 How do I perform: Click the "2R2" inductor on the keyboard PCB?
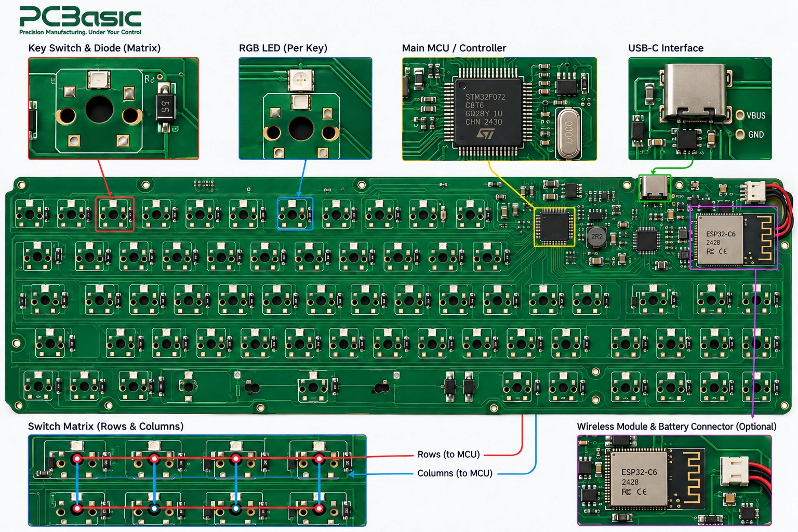pyautogui.click(x=596, y=237)
